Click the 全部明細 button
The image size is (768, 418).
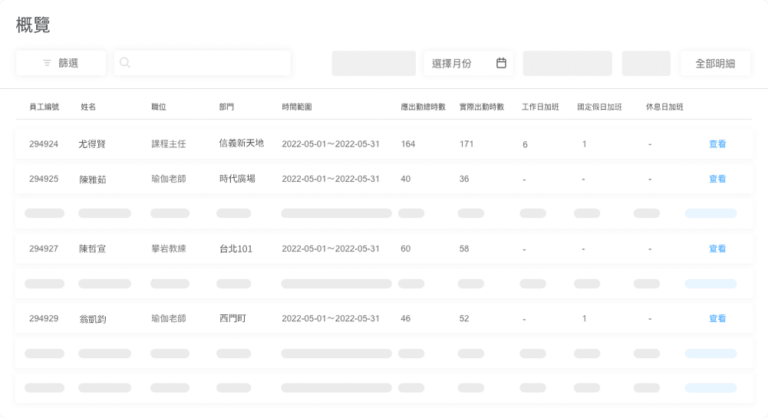click(715, 63)
